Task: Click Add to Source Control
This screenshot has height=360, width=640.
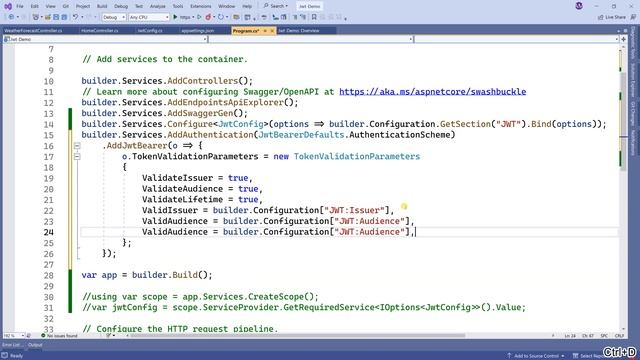Action: pyautogui.click(x=536, y=356)
